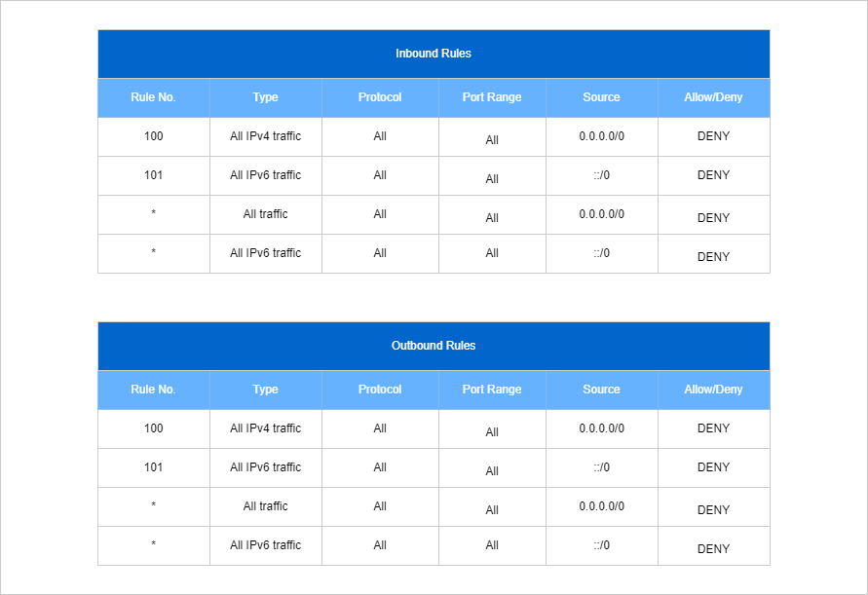Click inbound rule 100 number cell
868x595 pixels.
pos(153,136)
